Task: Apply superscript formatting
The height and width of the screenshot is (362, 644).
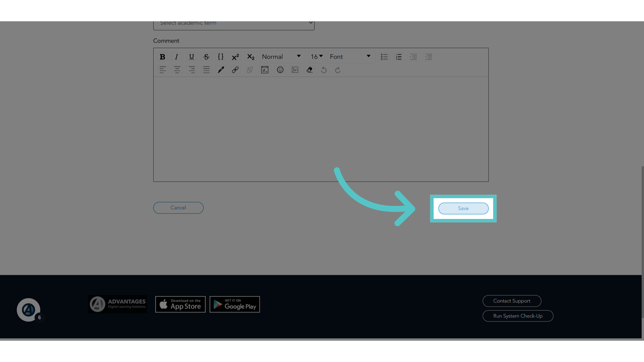Action: [235, 57]
